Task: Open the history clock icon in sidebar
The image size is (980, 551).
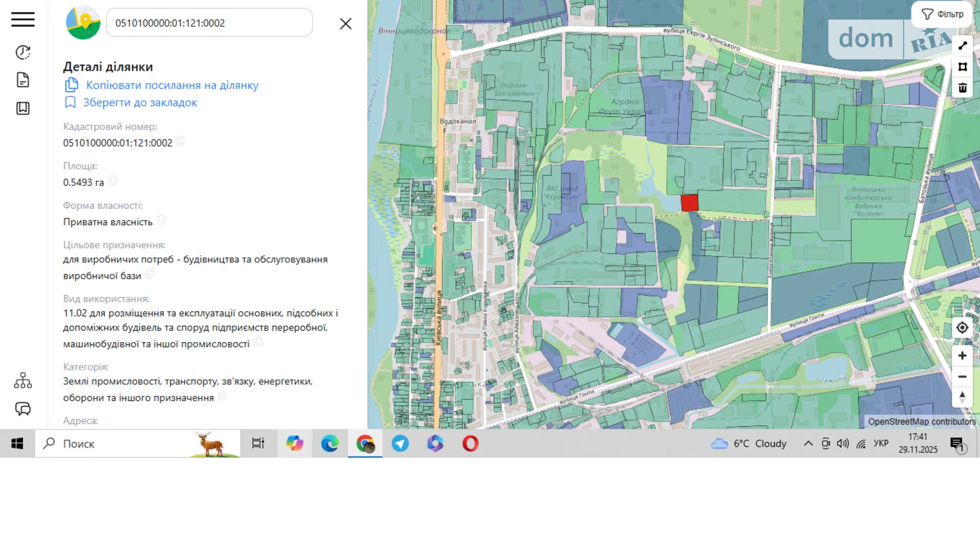Action: [x=23, y=52]
